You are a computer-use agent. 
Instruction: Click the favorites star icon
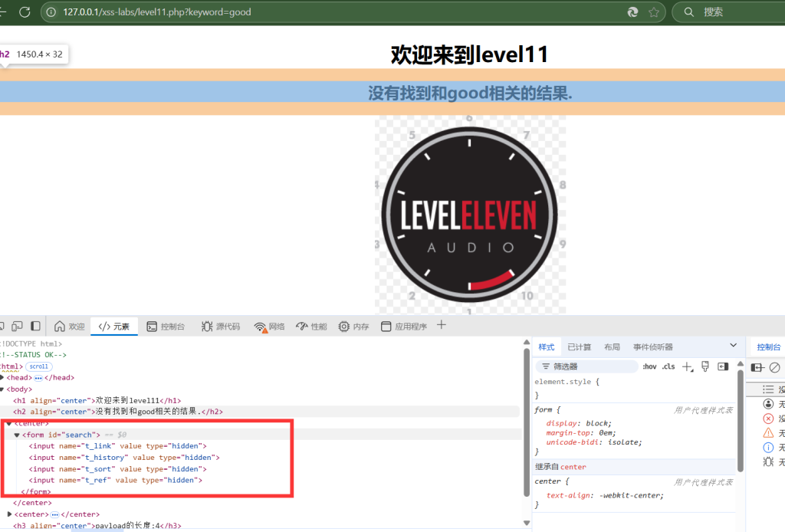654,12
